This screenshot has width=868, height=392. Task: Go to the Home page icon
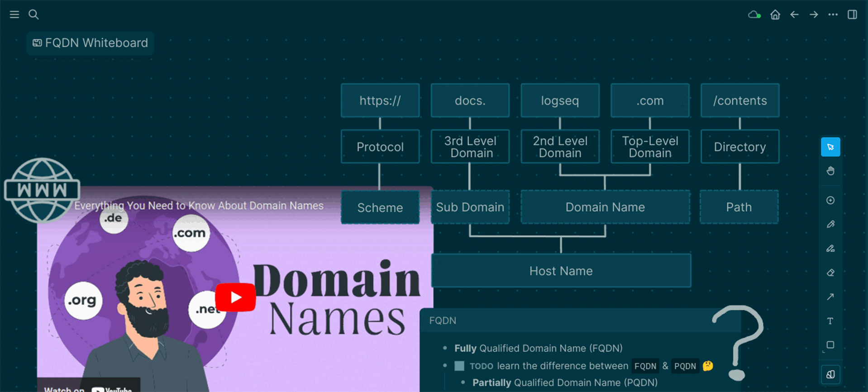[775, 14]
